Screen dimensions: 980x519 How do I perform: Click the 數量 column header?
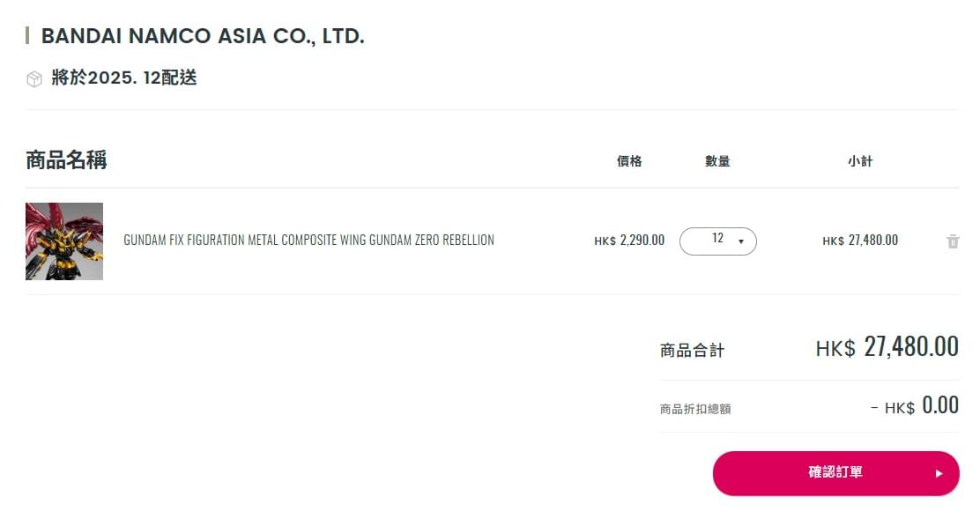[x=717, y=161]
